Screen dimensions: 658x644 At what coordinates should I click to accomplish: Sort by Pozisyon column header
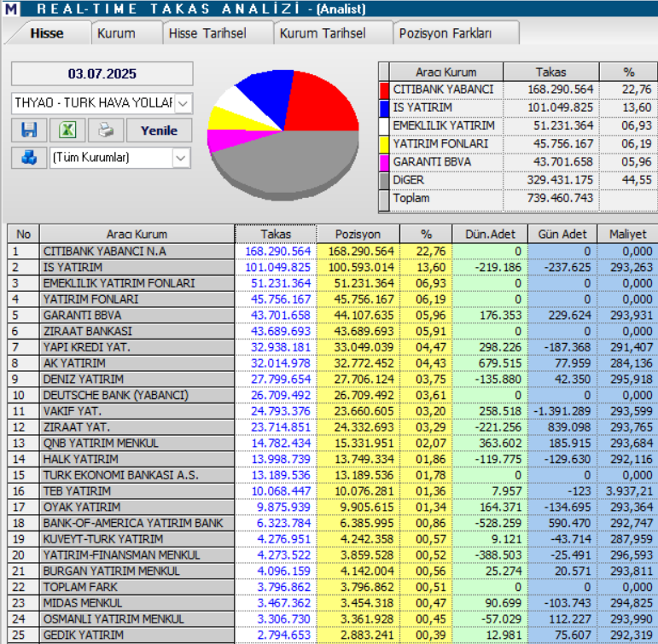(358, 234)
